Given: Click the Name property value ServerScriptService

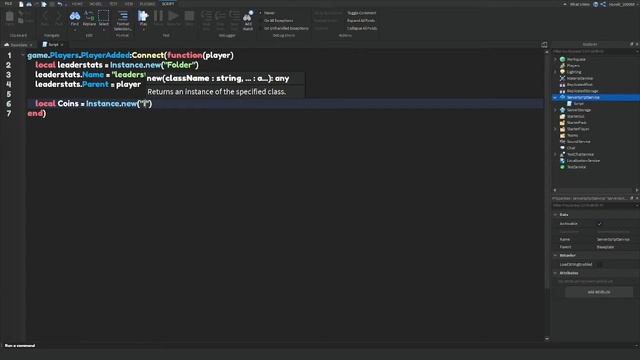Looking at the screenshot, I should click(x=613, y=240).
